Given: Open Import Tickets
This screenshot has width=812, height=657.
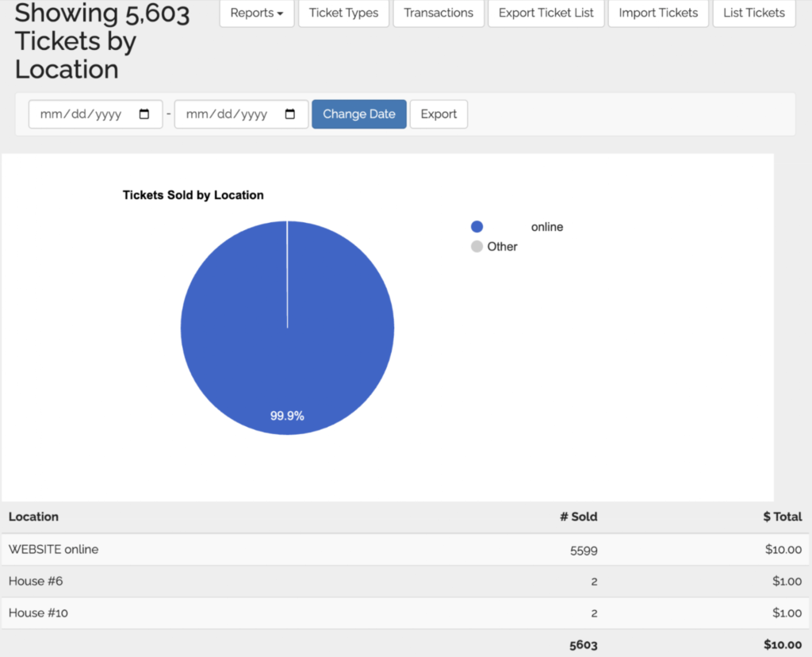Looking at the screenshot, I should 658,13.
